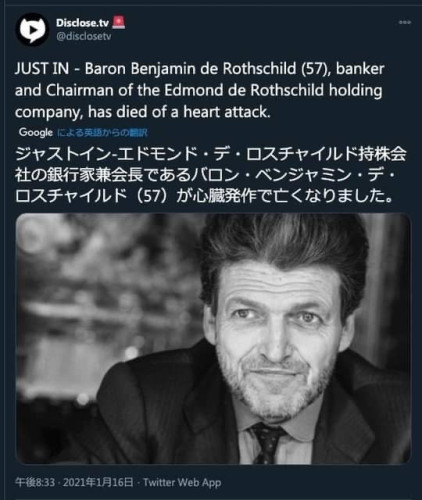Viewport: 422px width, 500px height.
Task: Open the three-dot more options menu
Action: click(405, 22)
